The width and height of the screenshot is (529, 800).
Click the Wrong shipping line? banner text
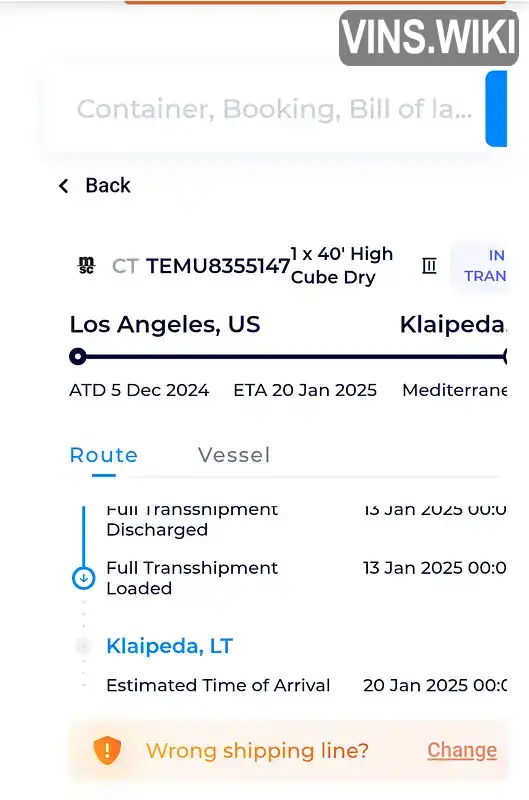[257, 751]
